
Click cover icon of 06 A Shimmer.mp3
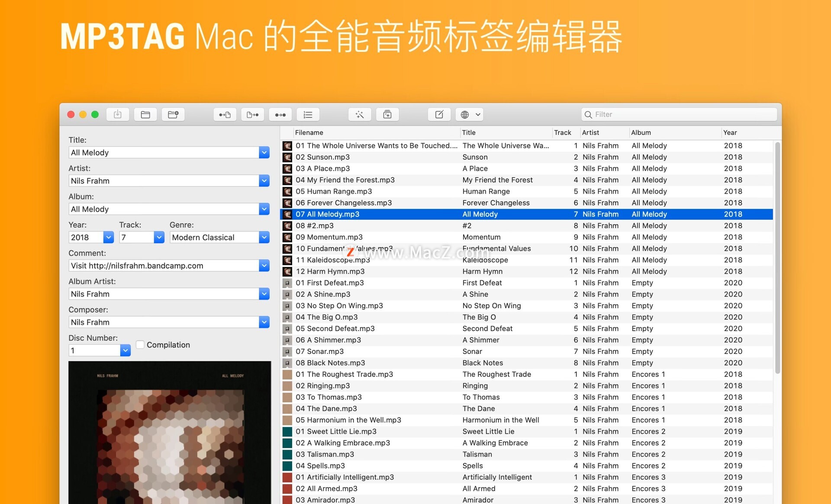coord(287,340)
